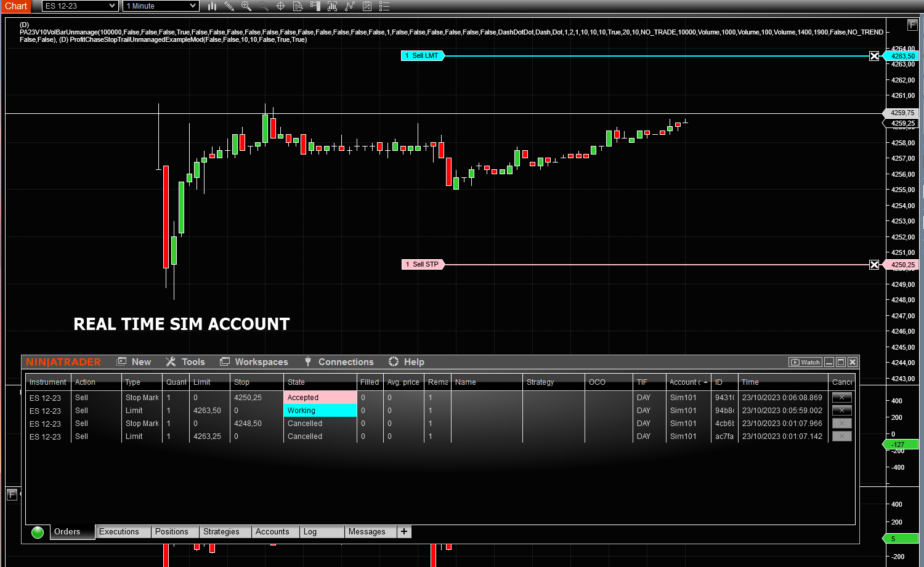Open the drawing tools pencil icon
The height and width of the screenshot is (567, 924).
(229, 6)
